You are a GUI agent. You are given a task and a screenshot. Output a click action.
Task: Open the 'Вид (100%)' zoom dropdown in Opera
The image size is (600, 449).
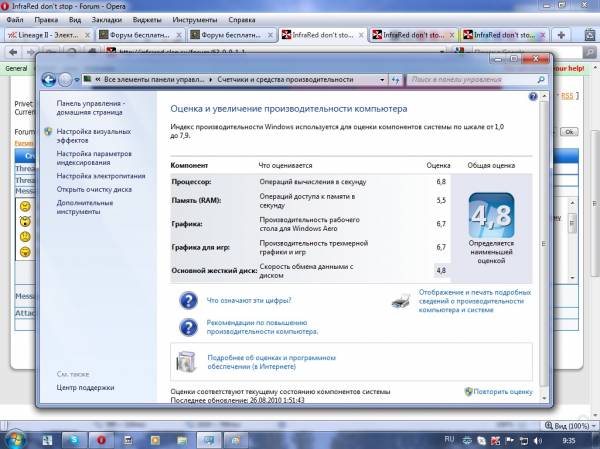point(571,426)
